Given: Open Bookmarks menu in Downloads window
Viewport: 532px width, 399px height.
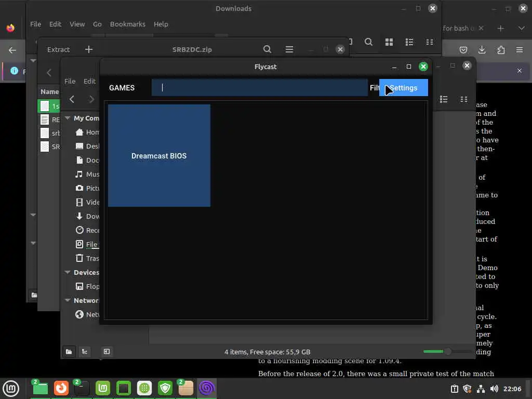Looking at the screenshot, I should coord(128,24).
